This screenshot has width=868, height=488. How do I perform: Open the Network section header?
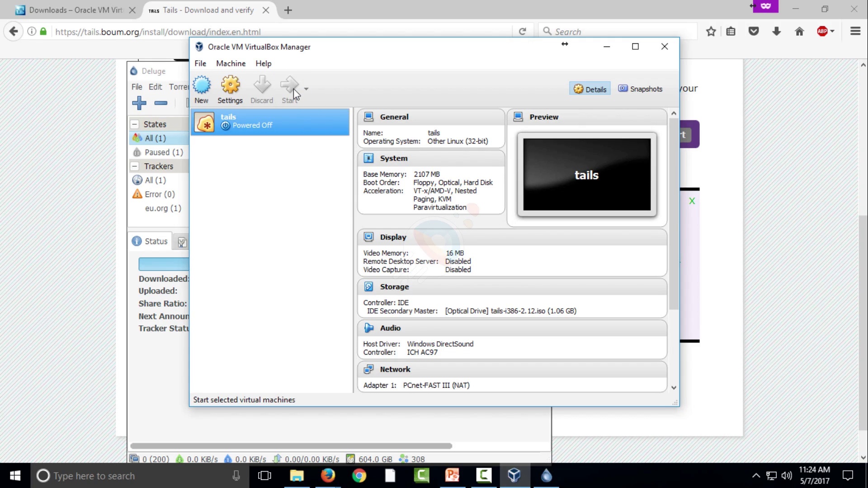512,370
